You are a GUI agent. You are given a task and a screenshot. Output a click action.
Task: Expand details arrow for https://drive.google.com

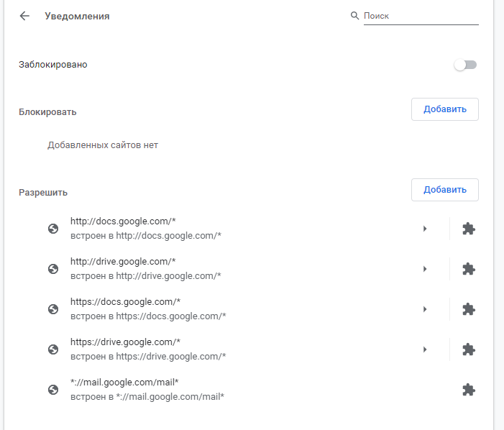tap(425, 349)
